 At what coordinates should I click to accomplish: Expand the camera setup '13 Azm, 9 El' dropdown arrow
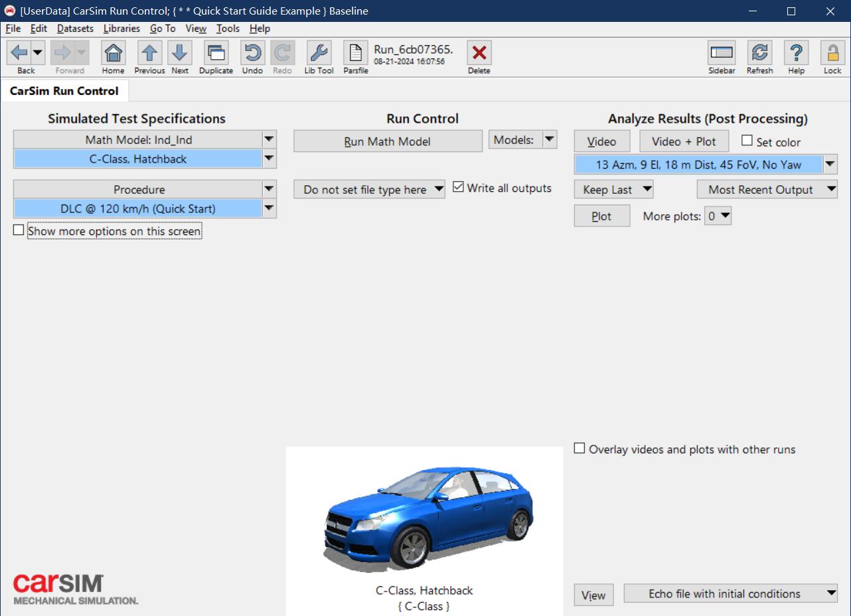(830, 164)
